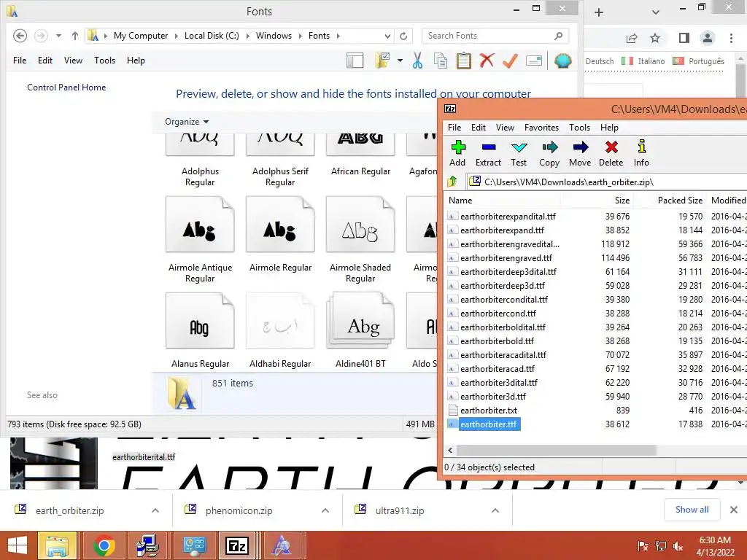Open Tools menu in Fonts window
Viewport: 747px width, 560px height.
tap(104, 61)
